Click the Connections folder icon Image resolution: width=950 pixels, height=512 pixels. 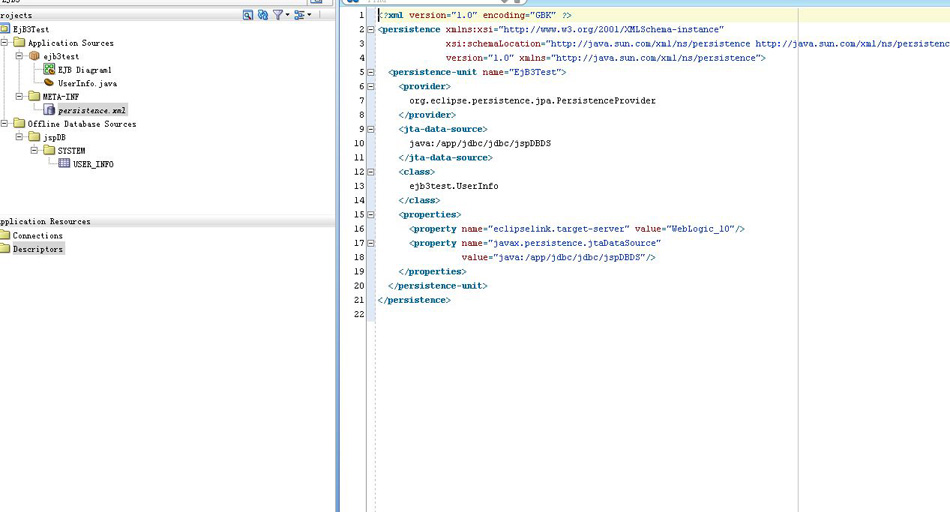5,235
